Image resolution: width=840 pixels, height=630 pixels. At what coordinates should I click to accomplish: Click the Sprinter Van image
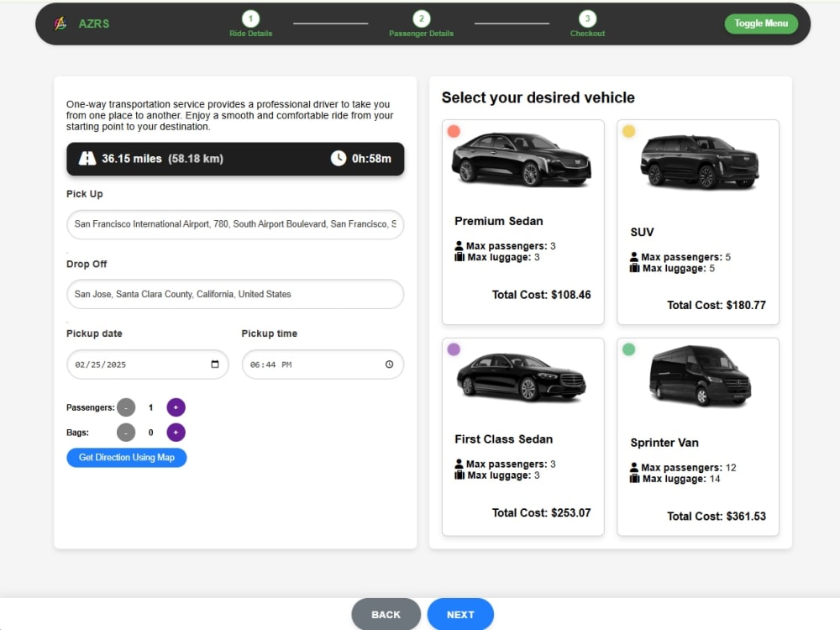701,376
